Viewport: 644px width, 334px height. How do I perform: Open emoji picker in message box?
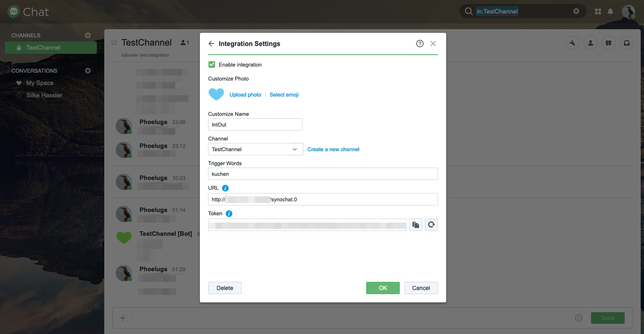[x=579, y=318]
